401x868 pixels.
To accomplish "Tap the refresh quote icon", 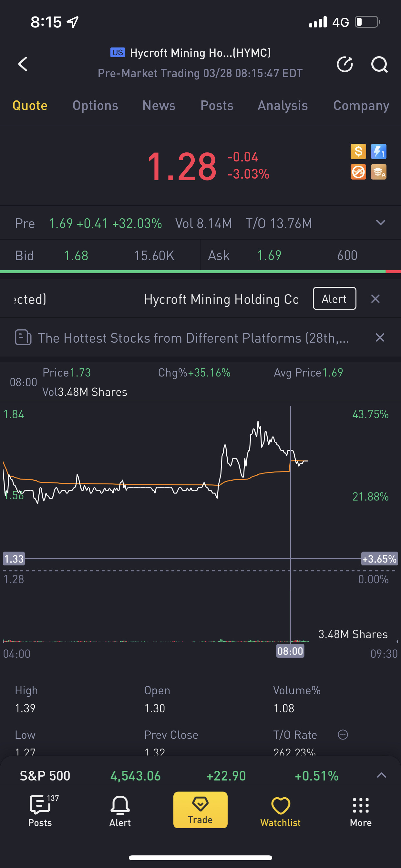I will click(345, 64).
